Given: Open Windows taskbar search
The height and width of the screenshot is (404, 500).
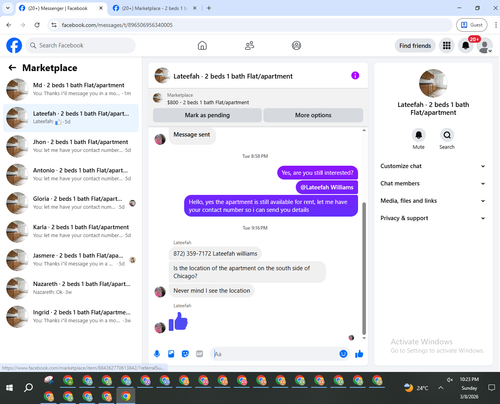Looking at the screenshot, I should (x=28, y=388).
